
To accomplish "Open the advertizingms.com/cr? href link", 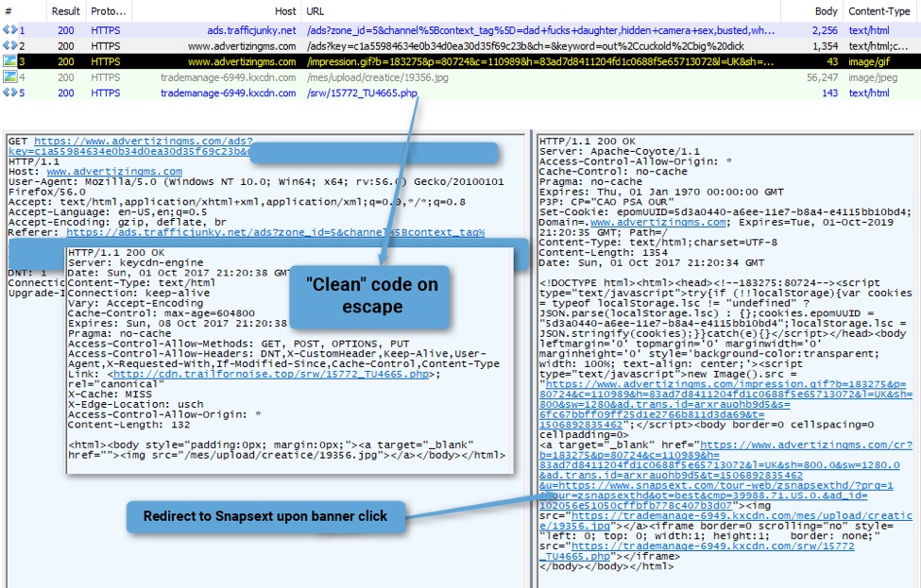I will click(726, 476).
